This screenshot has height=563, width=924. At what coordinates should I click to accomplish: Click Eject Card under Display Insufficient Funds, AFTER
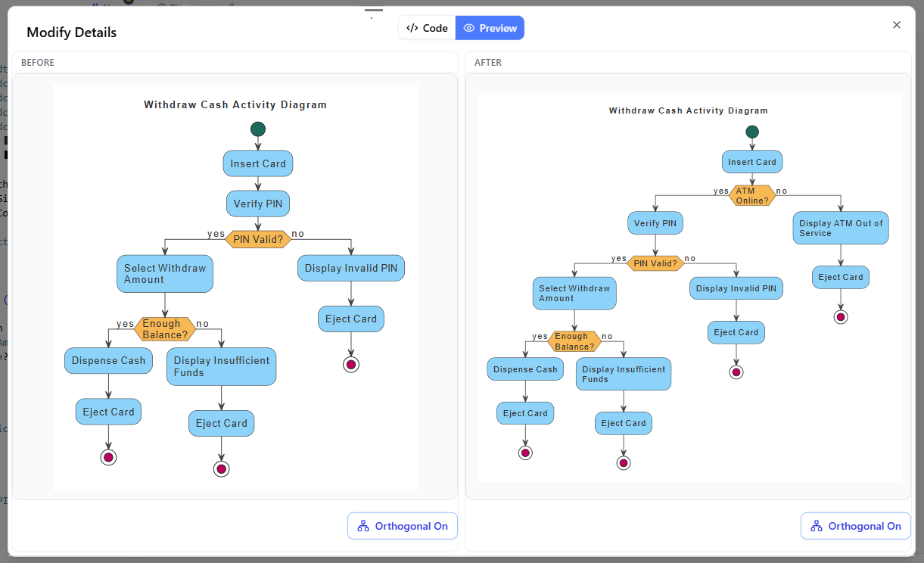click(624, 423)
